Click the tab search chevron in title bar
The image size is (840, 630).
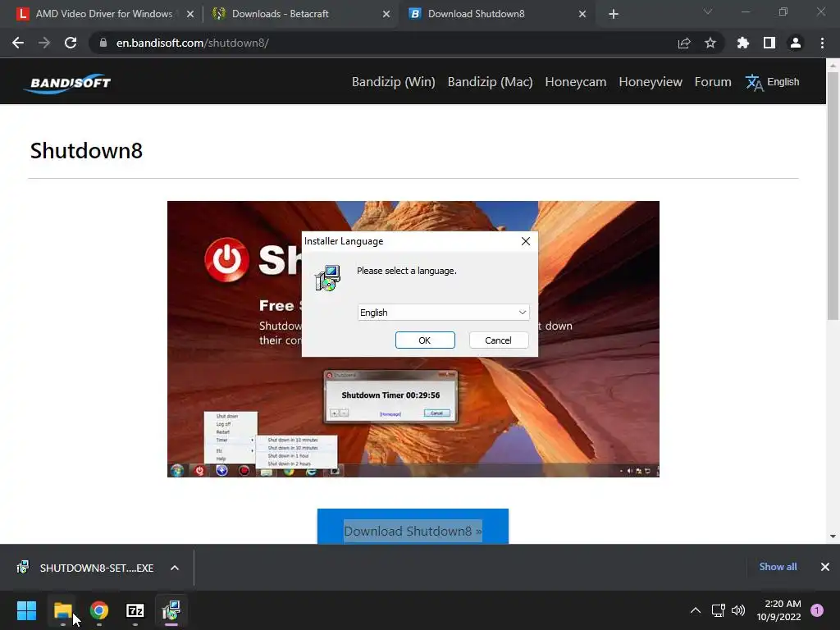pyautogui.click(x=708, y=11)
